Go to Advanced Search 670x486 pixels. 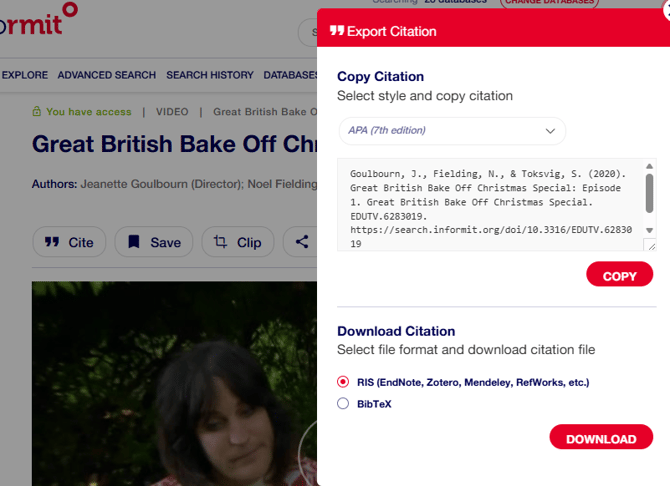pos(106,75)
